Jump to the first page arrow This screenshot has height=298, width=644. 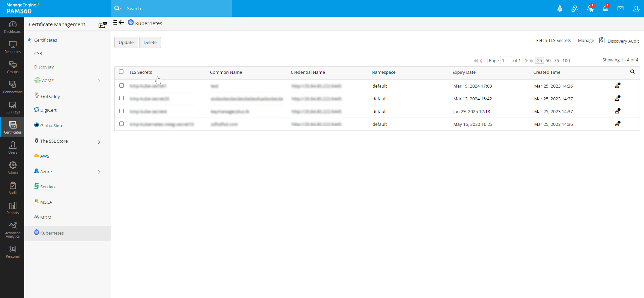tap(476, 61)
